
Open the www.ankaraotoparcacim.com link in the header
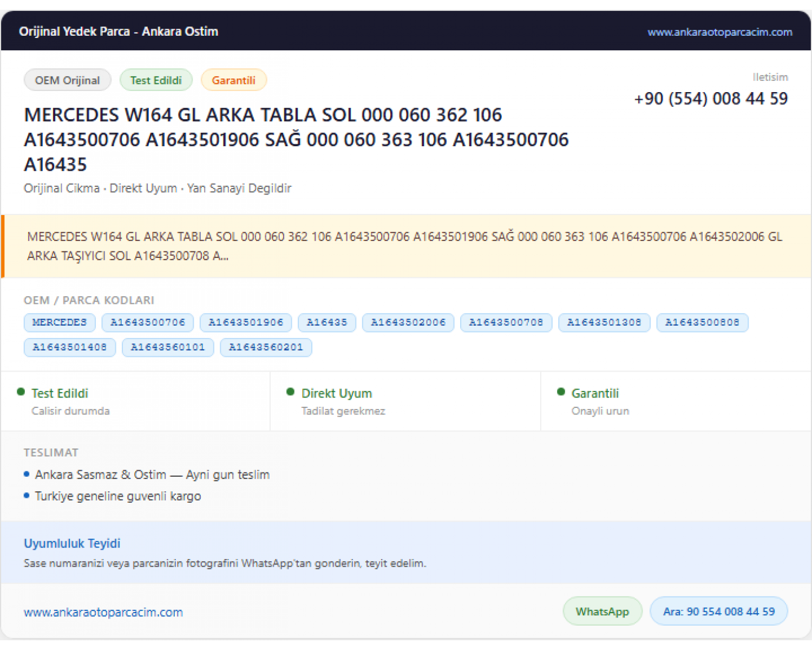(x=720, y=32)
